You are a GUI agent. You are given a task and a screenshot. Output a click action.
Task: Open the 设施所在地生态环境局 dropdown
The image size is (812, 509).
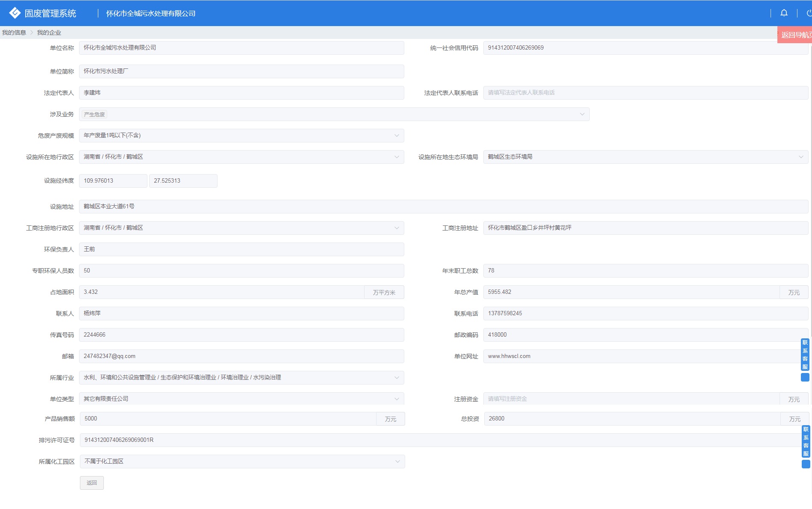(x=800, y=157)
